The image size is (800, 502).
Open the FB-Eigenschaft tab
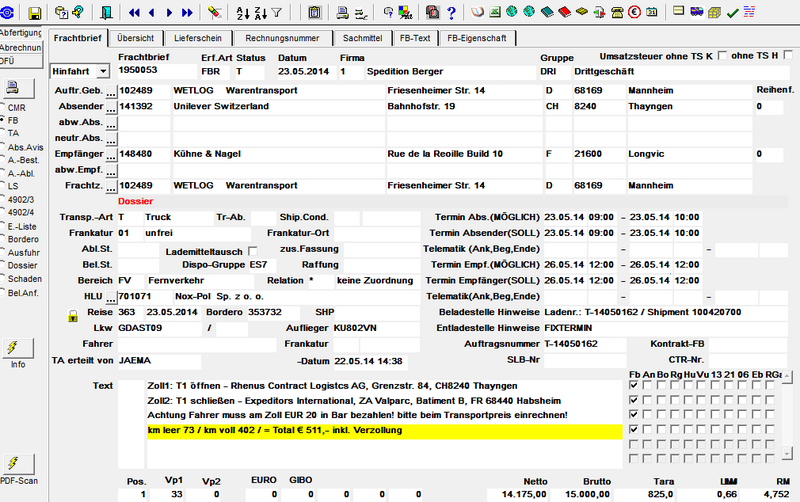click(x=477, y=38)
